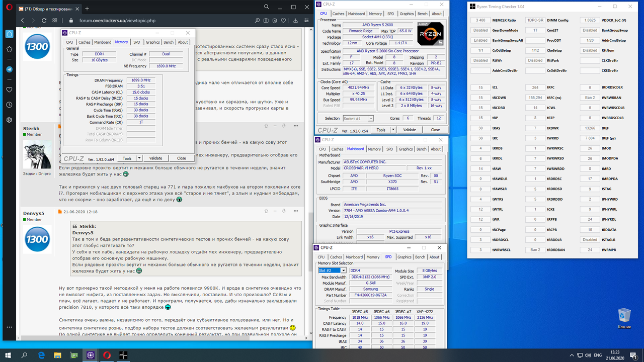Click the post date '21.06.2020 12:18'
The height and width of the screenshot is (362, 644).
click(80, 212)
